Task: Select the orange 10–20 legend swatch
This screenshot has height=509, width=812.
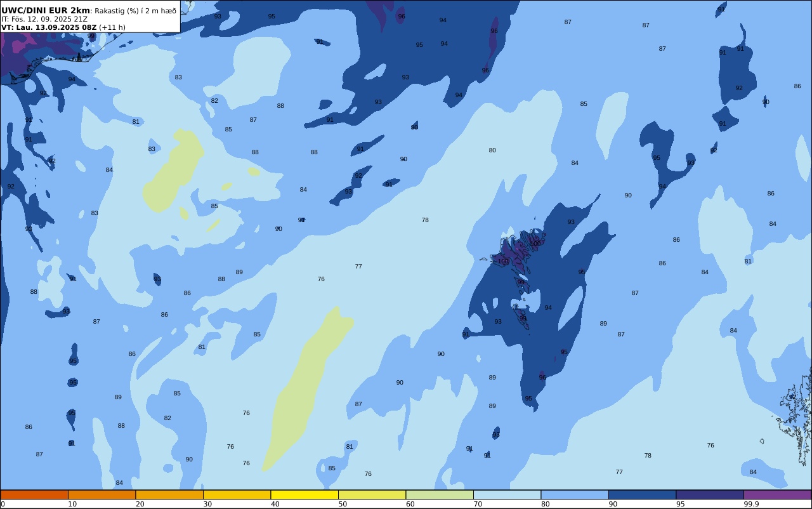Action: pos(101,494)
